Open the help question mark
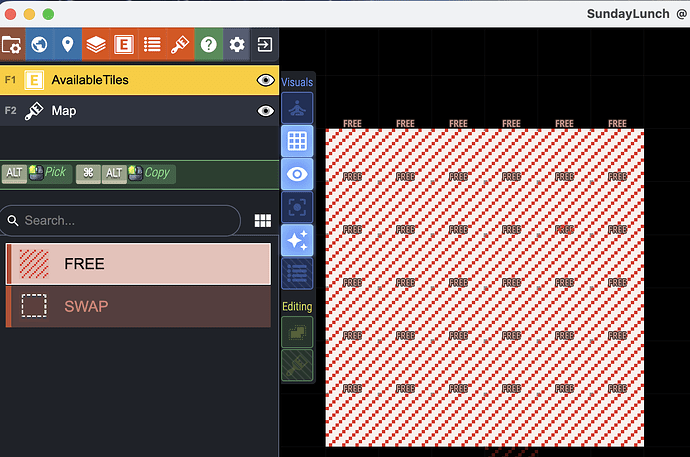The image size is (690, 457). point(209,45)
